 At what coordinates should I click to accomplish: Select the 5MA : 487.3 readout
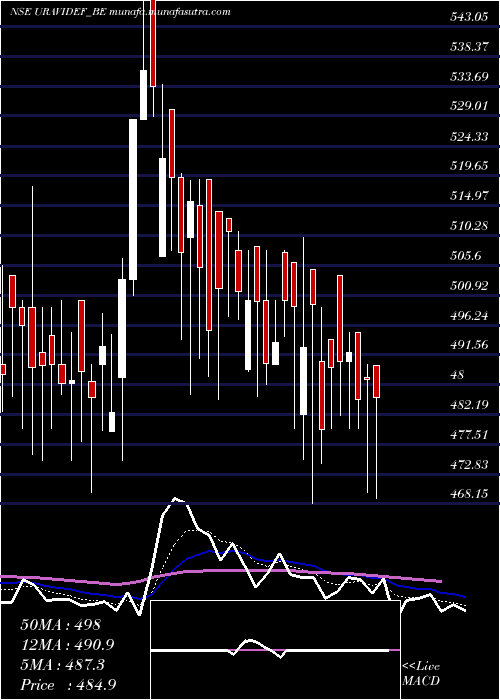pyautogui.click(x=62, y=665)
